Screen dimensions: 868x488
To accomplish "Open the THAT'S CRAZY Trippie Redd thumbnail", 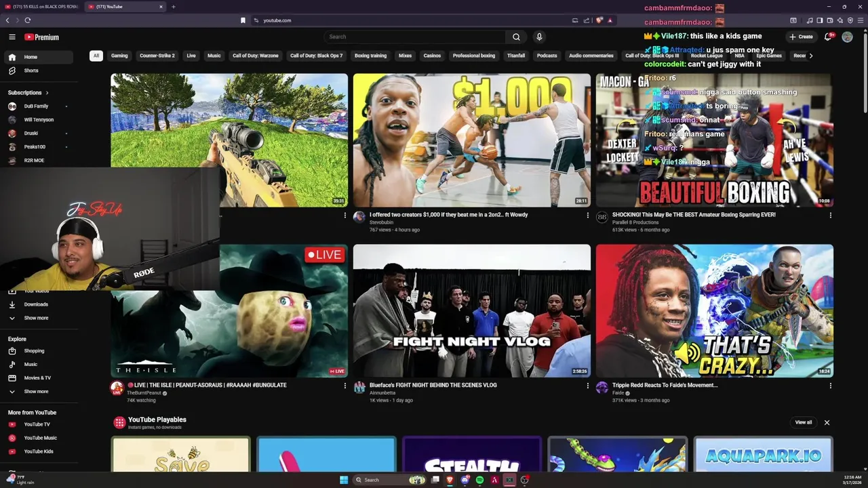I will coord(715,311).
